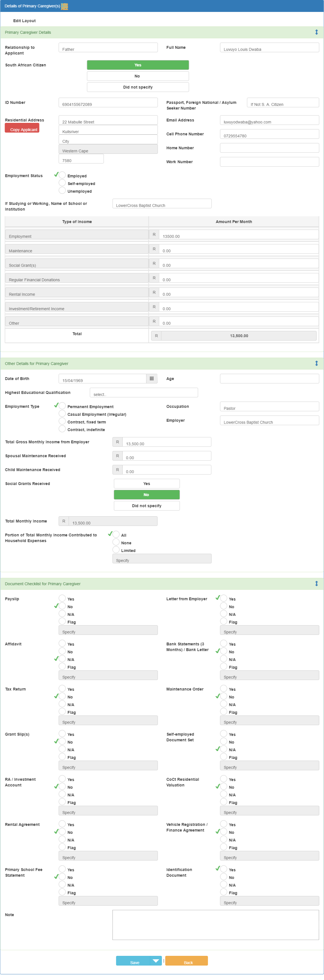Choose Unemployed employment status
Viewport: 324px width, 980px height.
tap(62, 190)
